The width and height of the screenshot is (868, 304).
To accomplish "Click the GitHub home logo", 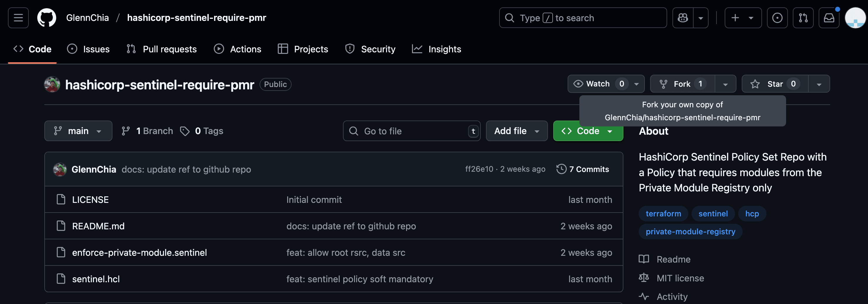I will 47,18.
